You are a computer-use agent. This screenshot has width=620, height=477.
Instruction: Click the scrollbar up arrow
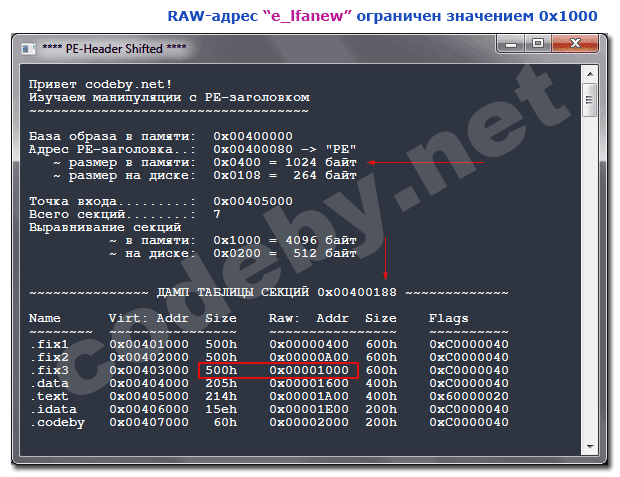click(x=590, y=74)
